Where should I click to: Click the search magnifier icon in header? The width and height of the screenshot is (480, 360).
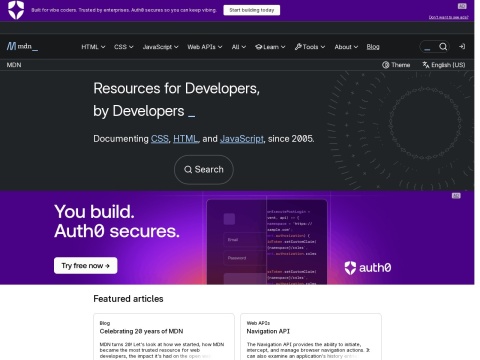coord(443,47)
